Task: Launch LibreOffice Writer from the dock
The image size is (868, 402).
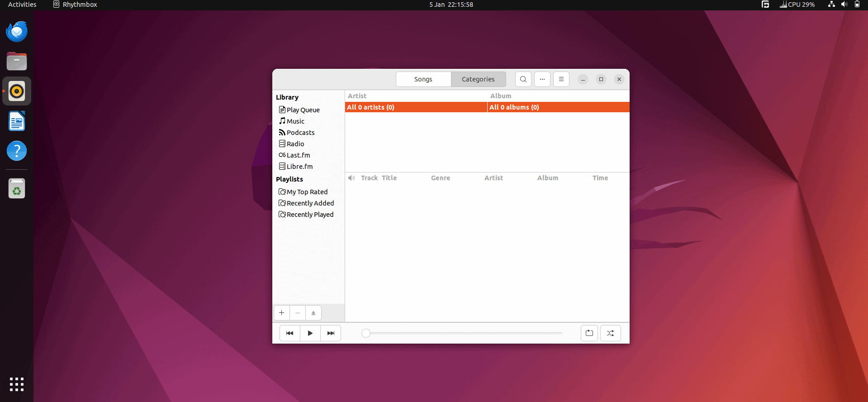Action: 17,121
